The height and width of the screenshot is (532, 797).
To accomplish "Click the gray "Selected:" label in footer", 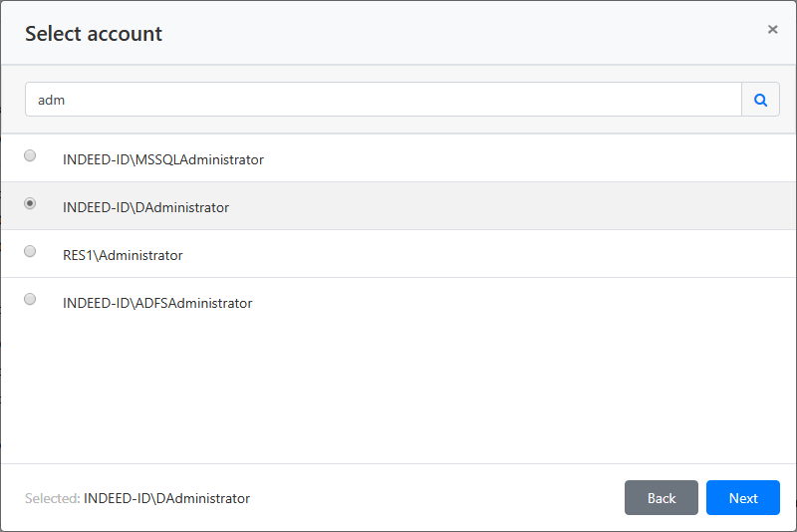I will (x=52, y=498).
